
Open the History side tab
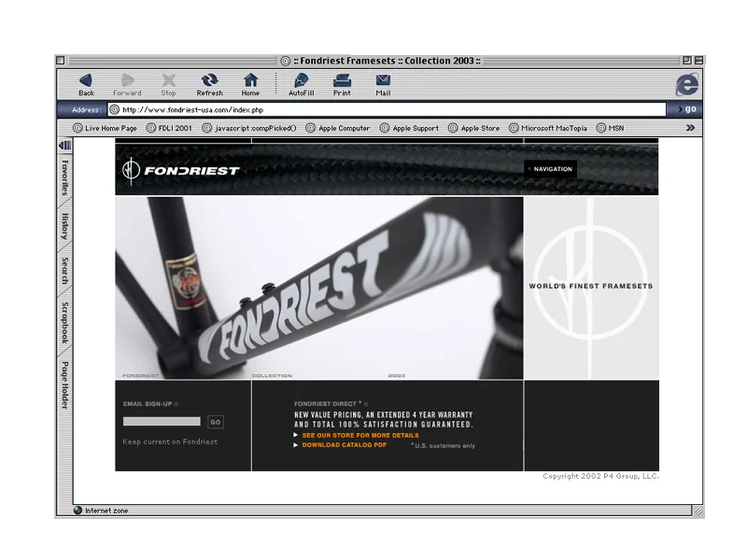click(x=64, y=226)
